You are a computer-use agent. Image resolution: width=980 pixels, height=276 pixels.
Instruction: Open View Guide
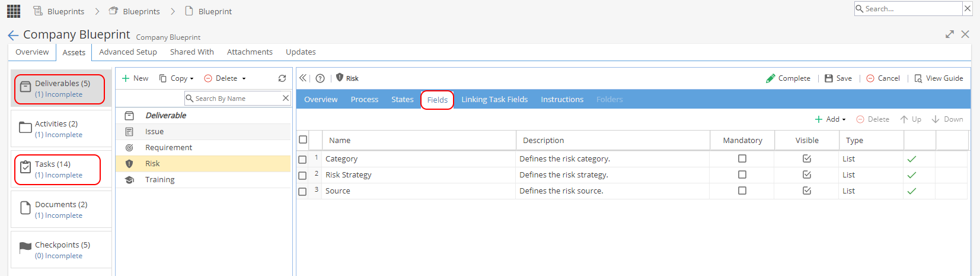coord(938,78)
